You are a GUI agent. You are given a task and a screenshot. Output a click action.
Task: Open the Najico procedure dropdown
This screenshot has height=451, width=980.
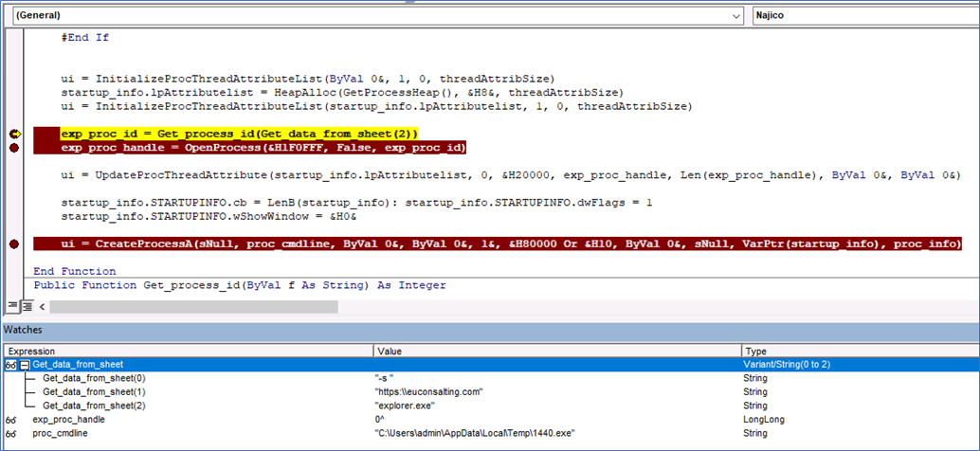tap(866, 15)
